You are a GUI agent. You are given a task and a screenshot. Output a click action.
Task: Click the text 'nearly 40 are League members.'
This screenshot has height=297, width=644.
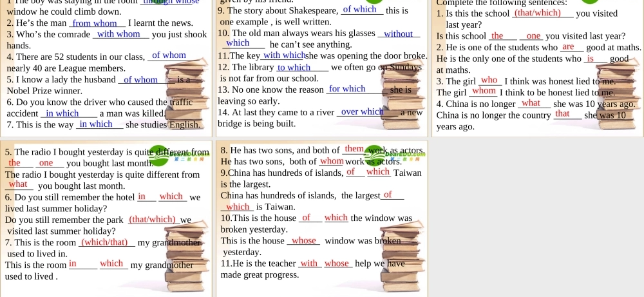(66, 68)
